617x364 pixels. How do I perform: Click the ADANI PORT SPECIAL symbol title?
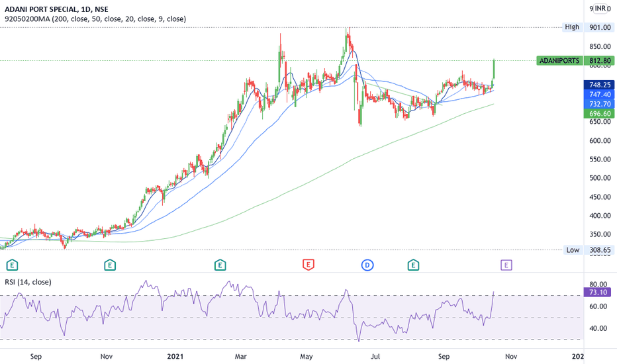coord(56,9)
